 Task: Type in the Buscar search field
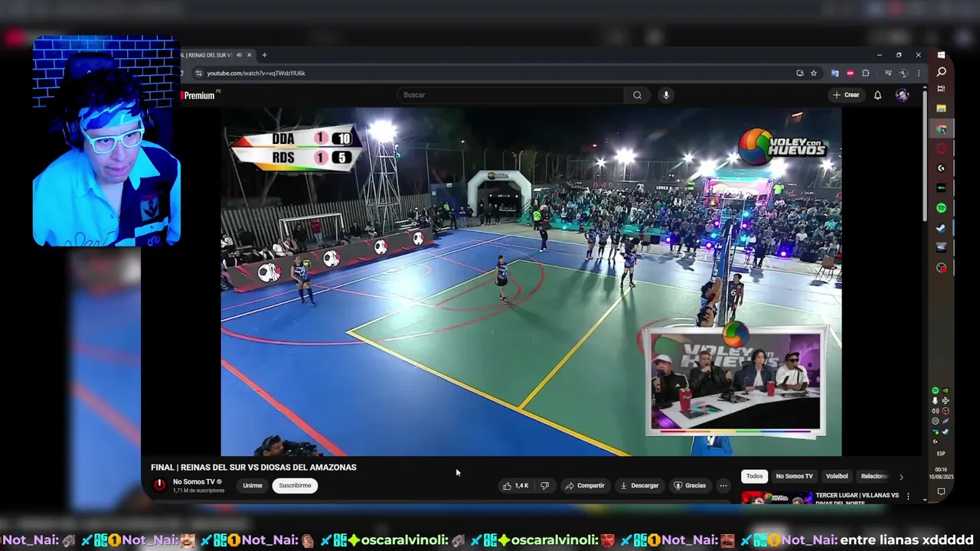[x=511, y=95]
